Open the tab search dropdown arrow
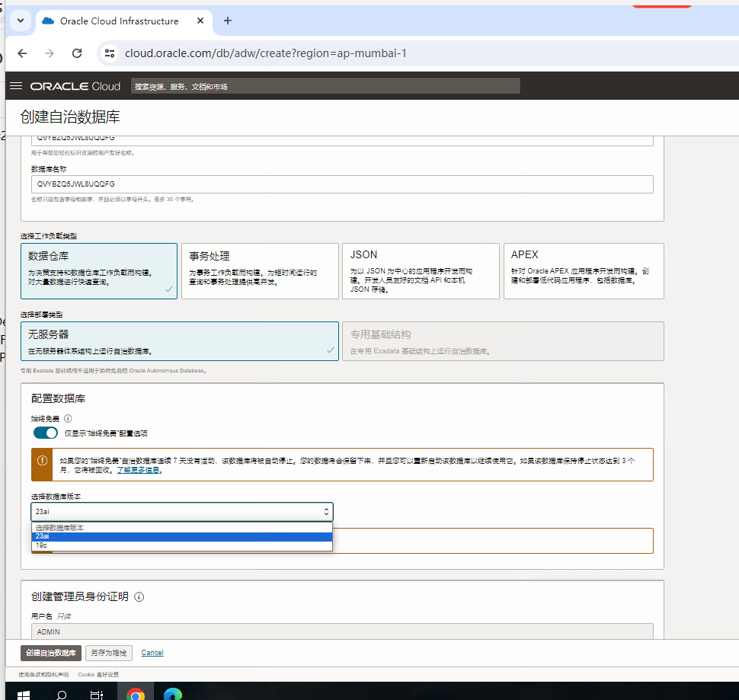This screenshot has width=739, height=700. tap(21, 21)
